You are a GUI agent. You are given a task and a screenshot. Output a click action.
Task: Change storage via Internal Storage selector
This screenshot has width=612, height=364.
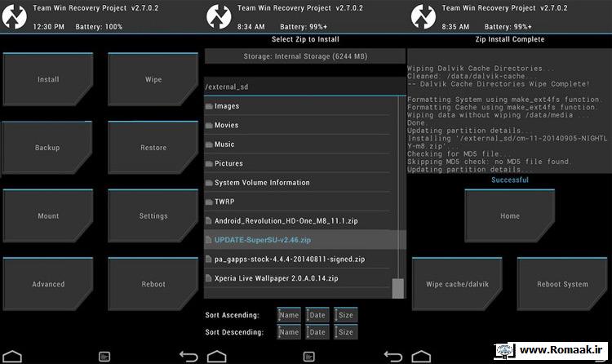pos(305,56)
